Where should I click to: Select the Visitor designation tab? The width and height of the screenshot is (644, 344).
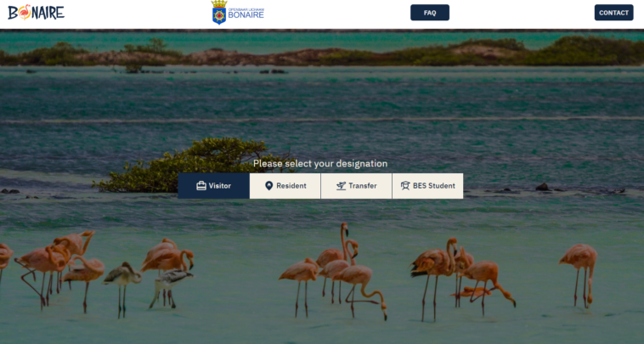click(x=213, y=186)
